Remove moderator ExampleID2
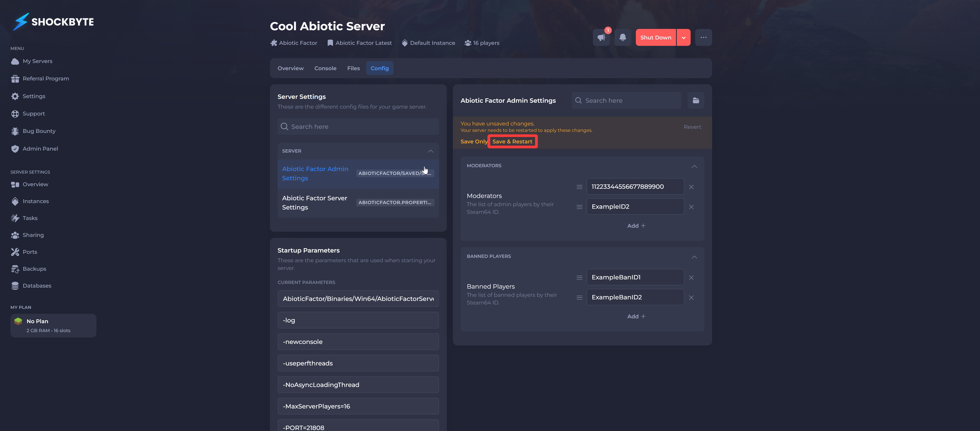The height and width of the screenshot is (431, 980). coord(691,207)
